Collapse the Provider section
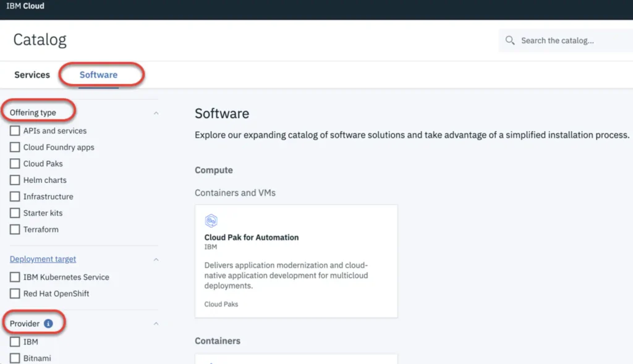Viewport: 633px width, 364px height. click(x=156, y=323)
